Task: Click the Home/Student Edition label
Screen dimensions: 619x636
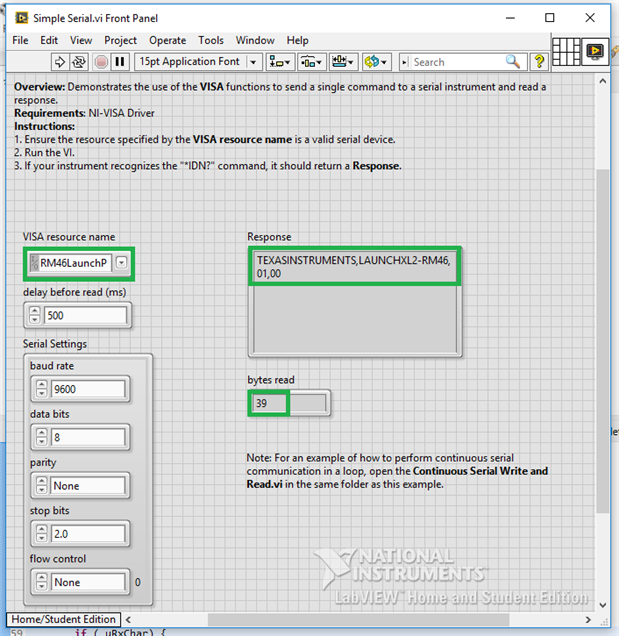Action: click(x=63, y=619)
